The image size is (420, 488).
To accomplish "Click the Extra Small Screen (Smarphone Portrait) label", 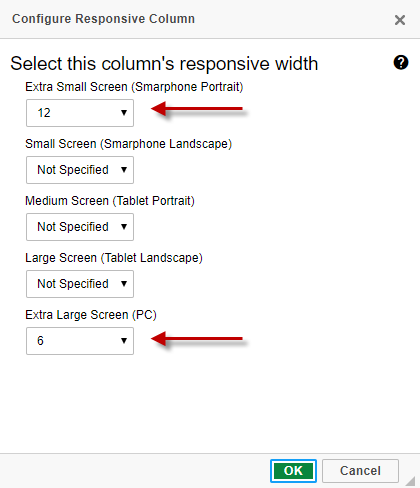I will tap(134, 87).
